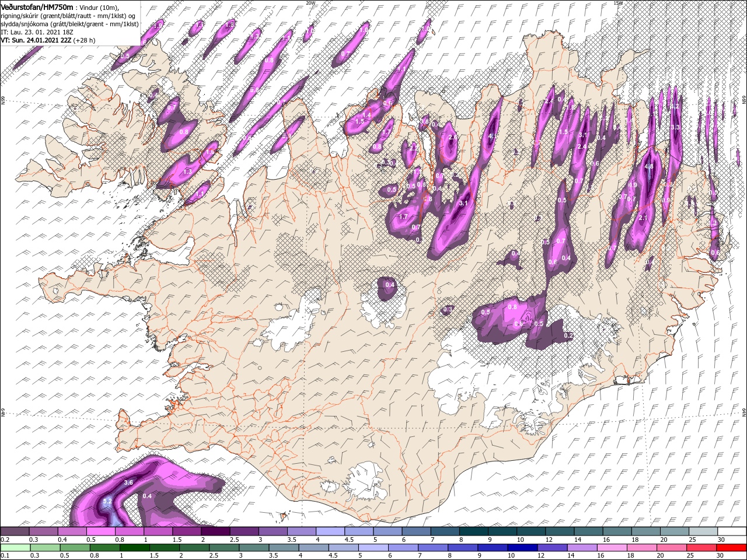Select the bright red swatch ending the rain legend
The height and width of the screenshot is (560, 747).
coord(732,548)
